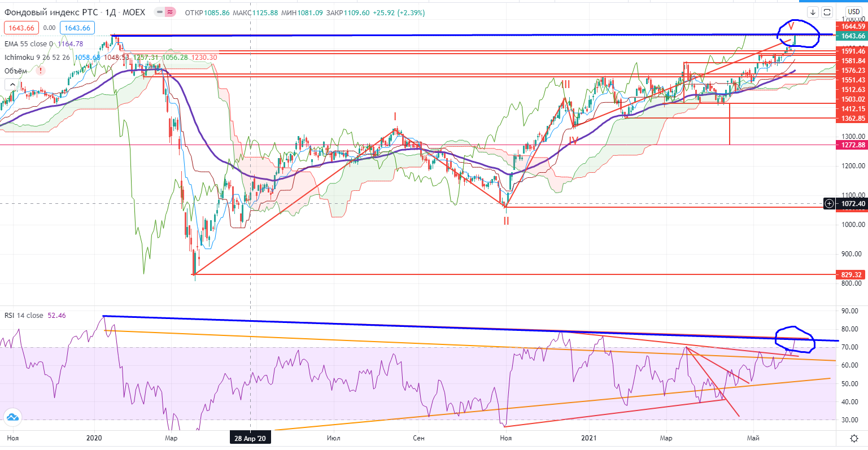Image resolution: width=868 pixels, height=450 pixels.
Task: Select the EMA 55 close indicator legend
Action: point(28,43)
